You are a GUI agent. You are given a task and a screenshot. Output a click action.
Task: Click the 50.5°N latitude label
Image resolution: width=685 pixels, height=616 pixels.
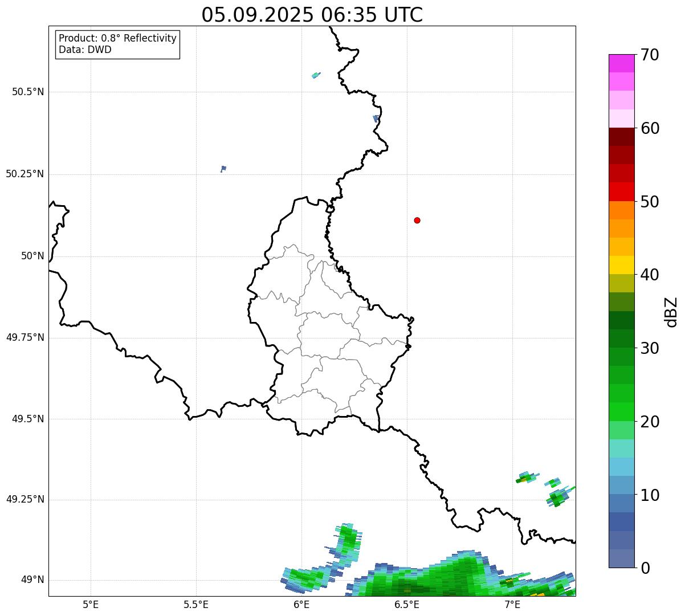point(28,92)
